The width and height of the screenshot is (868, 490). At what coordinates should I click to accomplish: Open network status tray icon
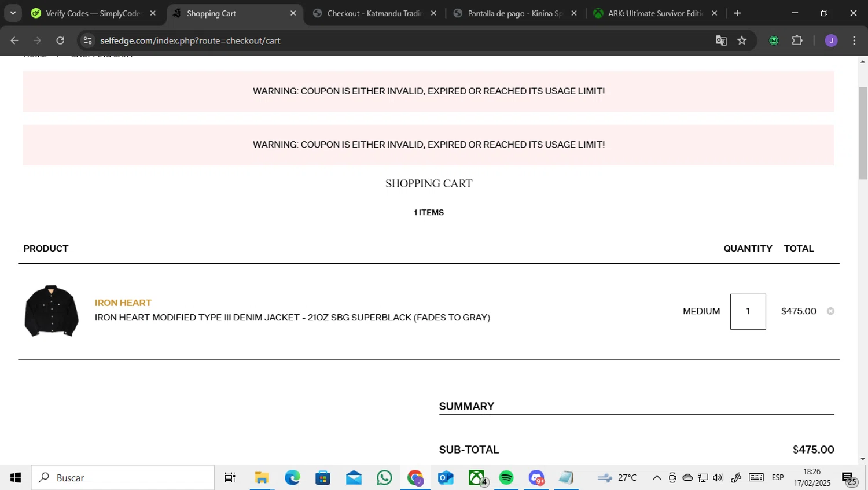[703, 478]
